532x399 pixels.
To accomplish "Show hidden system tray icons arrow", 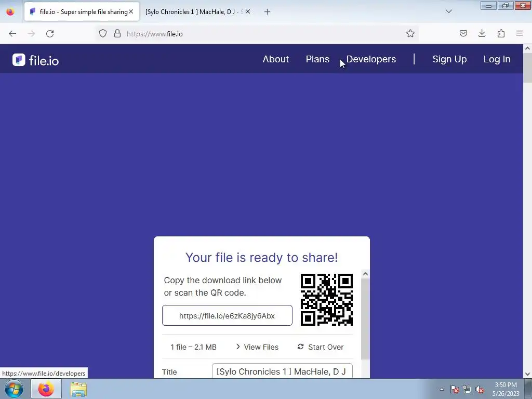I will point(442,389).
